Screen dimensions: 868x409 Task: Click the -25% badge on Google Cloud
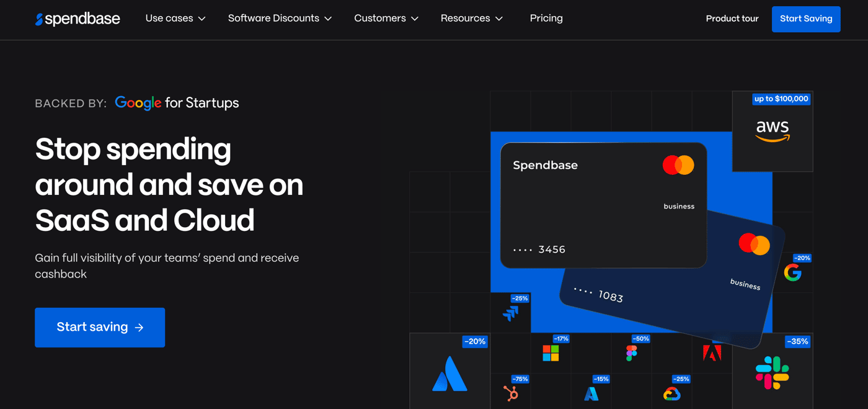click(681, 379)
